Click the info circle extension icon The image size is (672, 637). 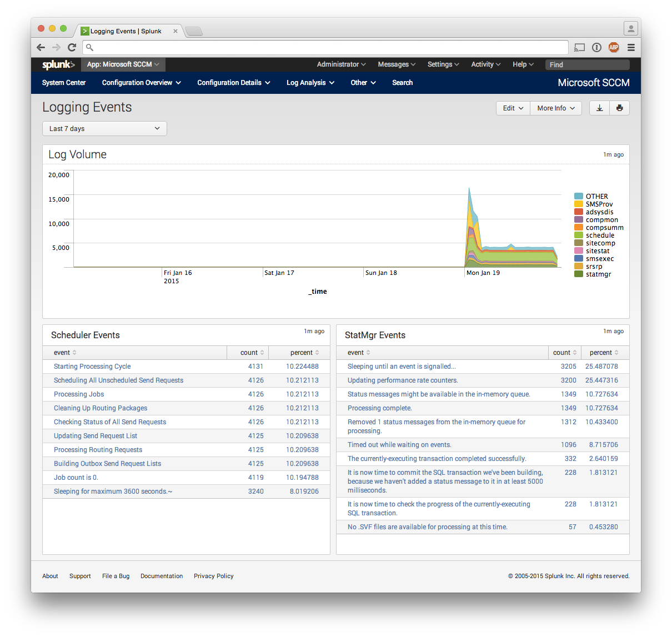[x=596, y=47]
